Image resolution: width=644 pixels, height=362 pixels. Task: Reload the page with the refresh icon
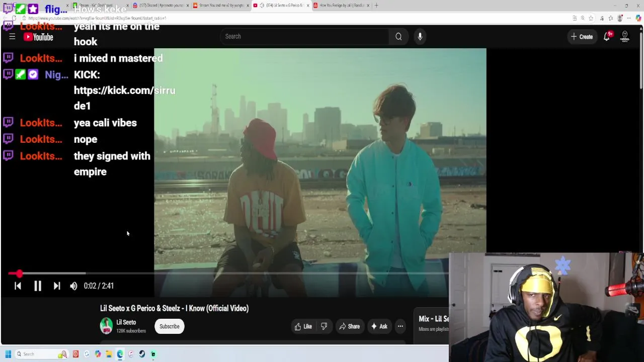coord(14,18)
